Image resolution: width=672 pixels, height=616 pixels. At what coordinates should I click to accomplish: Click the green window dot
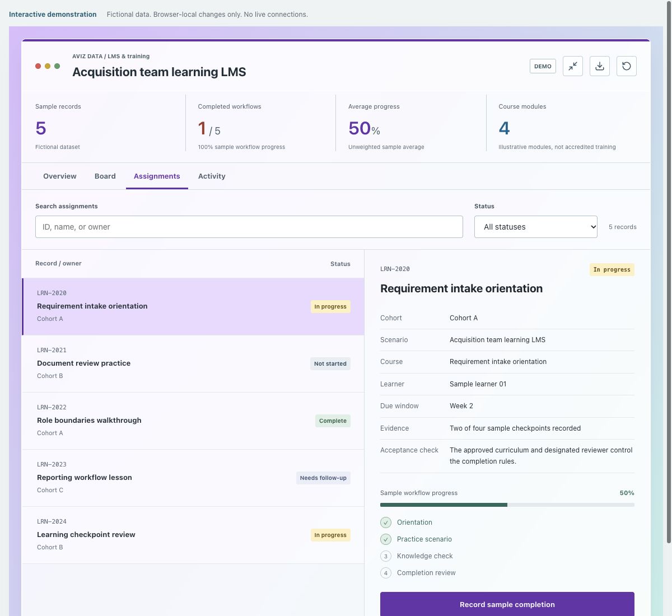pos(57,66)
